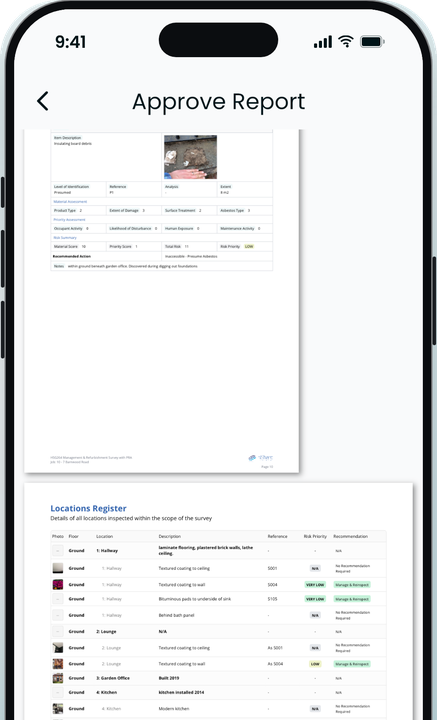
Task: Open the insulating board debris photo
Action: click(190, 157)
